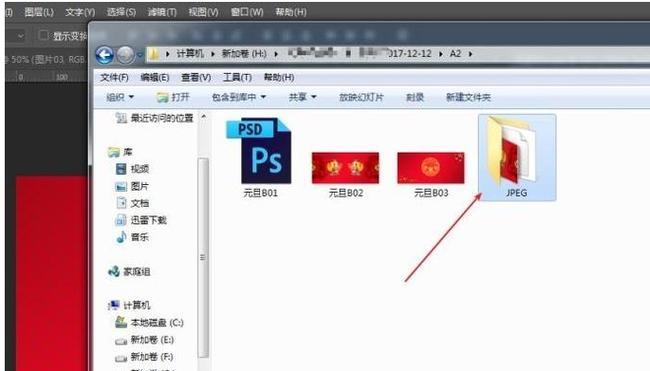Open the JPEG folder icon

coord(512,151)
